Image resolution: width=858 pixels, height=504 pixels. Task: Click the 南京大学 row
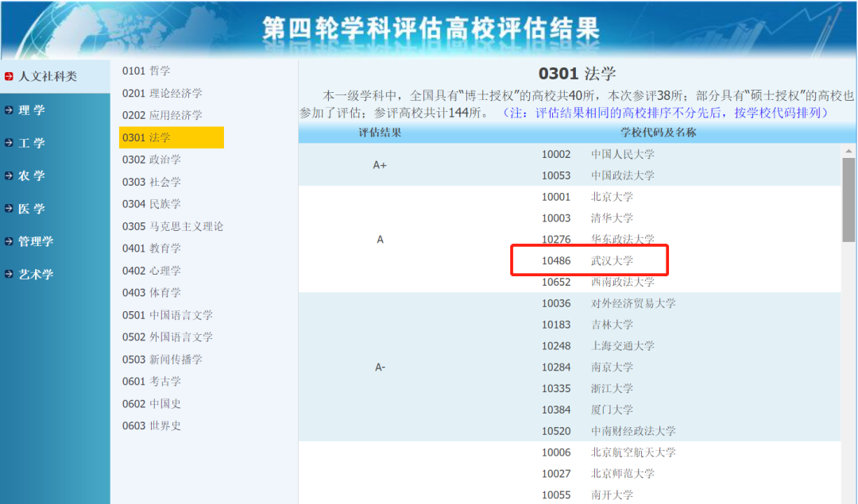587,367
